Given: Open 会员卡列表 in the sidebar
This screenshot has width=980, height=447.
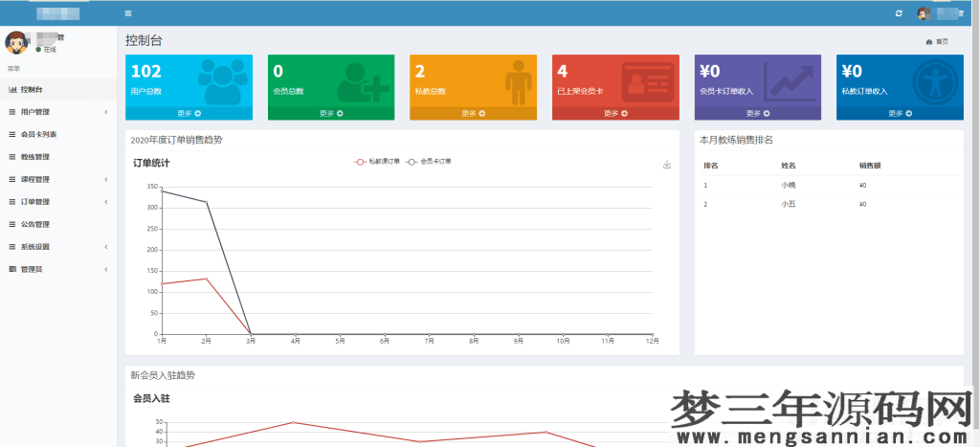Looking at the screenshot, I should (x=58, y=134).
